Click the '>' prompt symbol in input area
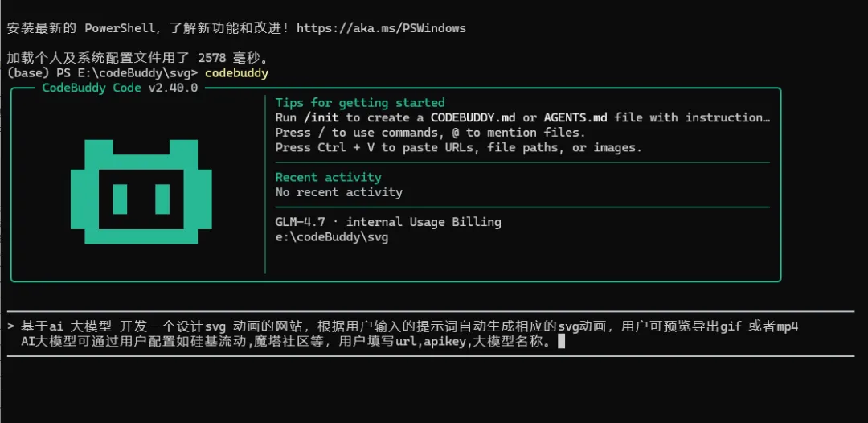The height and width of the screenshot is (423, 868). 10,326
